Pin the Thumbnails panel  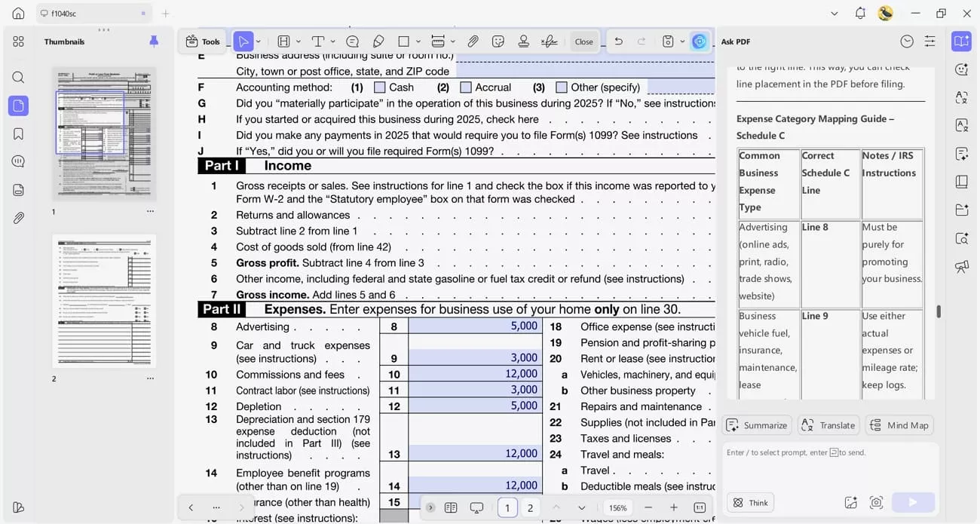pyautogui.click(x=154, y=41)
